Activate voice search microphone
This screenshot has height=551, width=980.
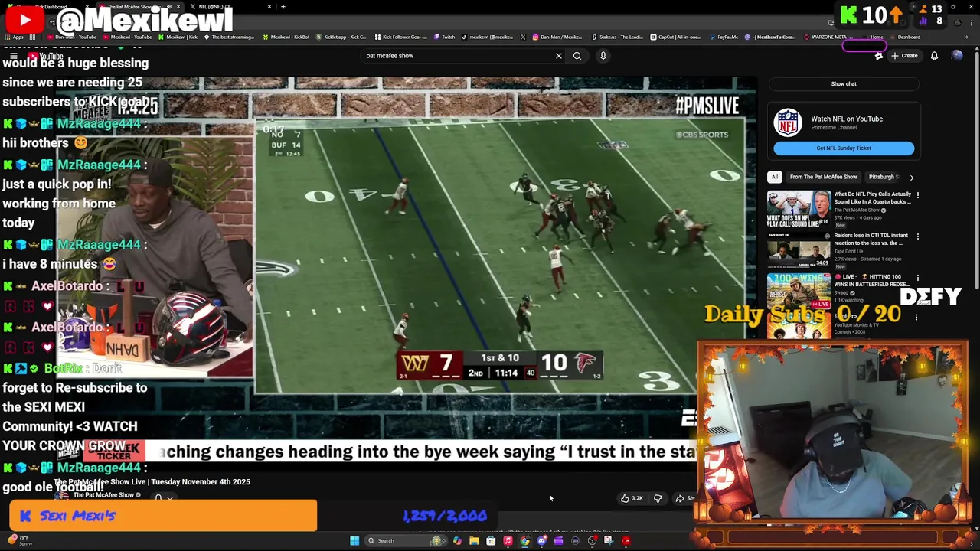pyautogui.click(x=603, y=56)
